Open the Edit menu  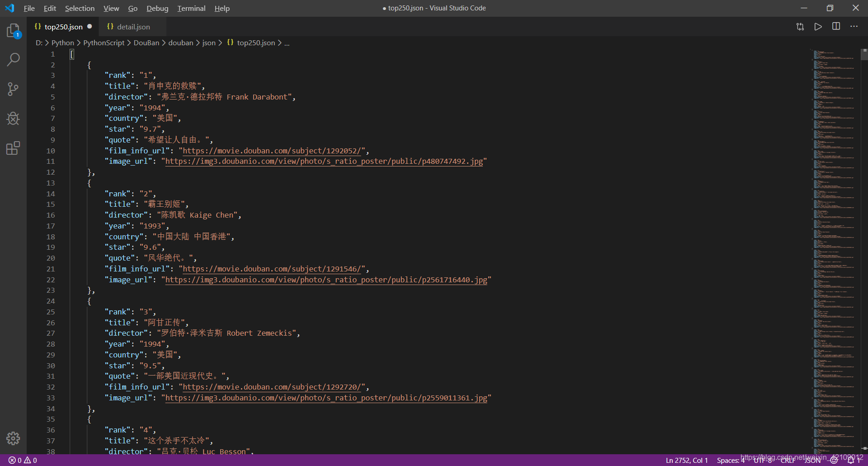click(x=50, y=8)
